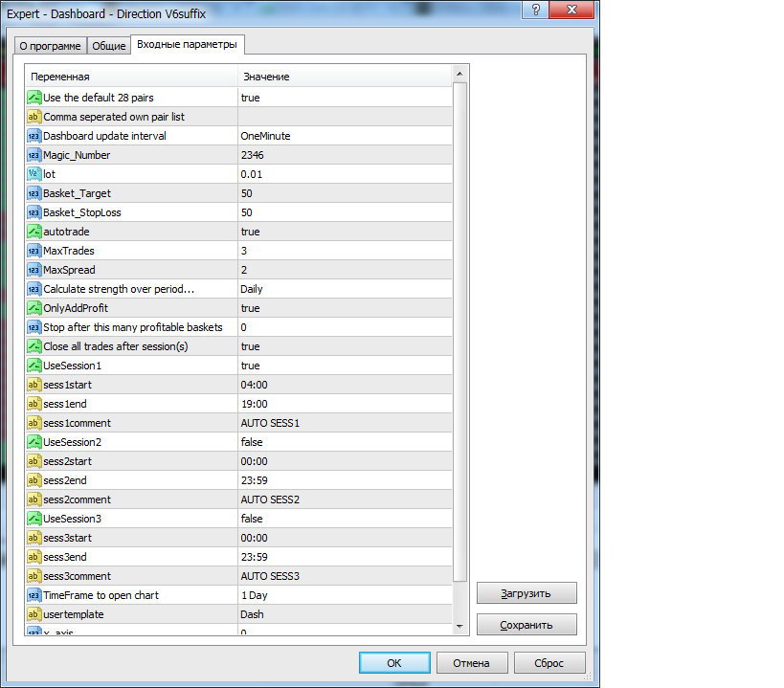Click the sess3start variable name
The width and height of the screenshot is (784, 688).
[x=68, y=538]
